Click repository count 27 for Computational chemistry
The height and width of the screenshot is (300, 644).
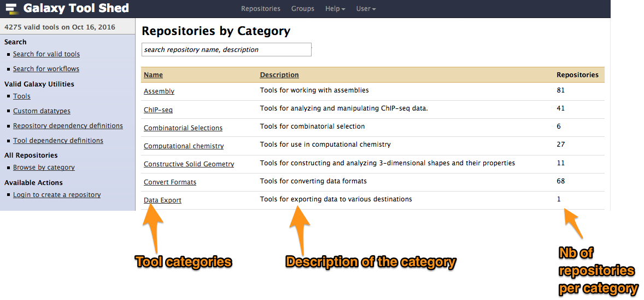[x=560, y=145]
